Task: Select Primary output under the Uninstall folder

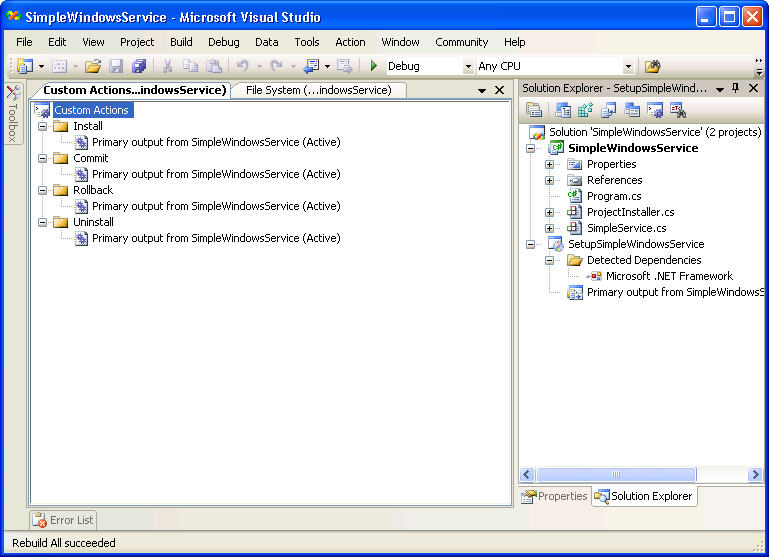Action: [216, 238]
